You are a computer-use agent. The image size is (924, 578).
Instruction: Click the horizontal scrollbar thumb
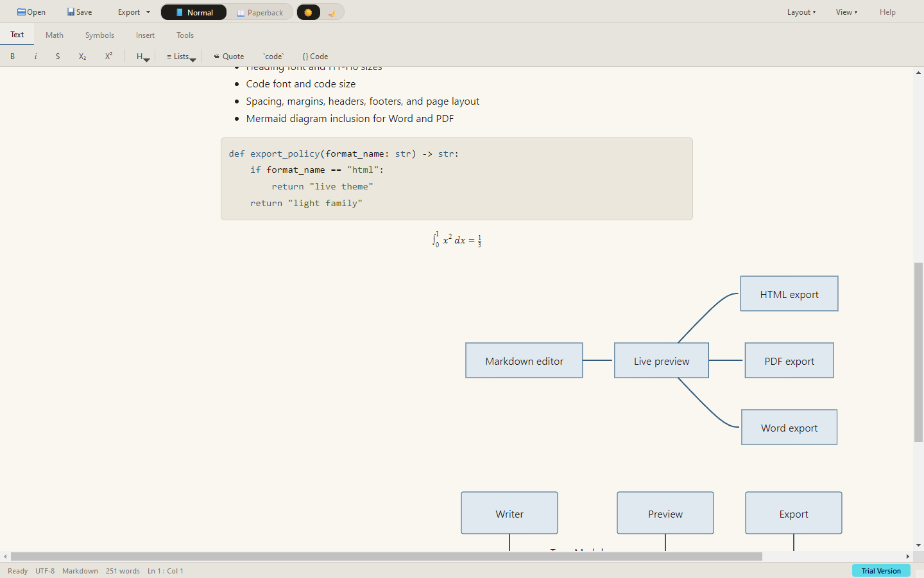386,556
